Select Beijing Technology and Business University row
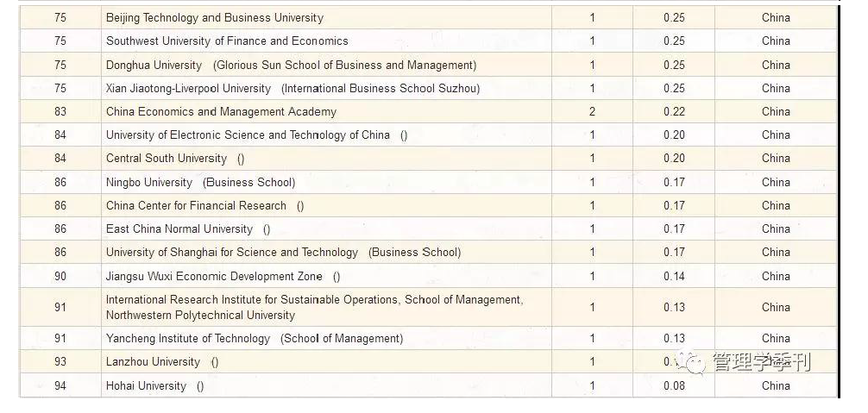The width and height of the screenshot is (868, 413). tap(428, 18)
